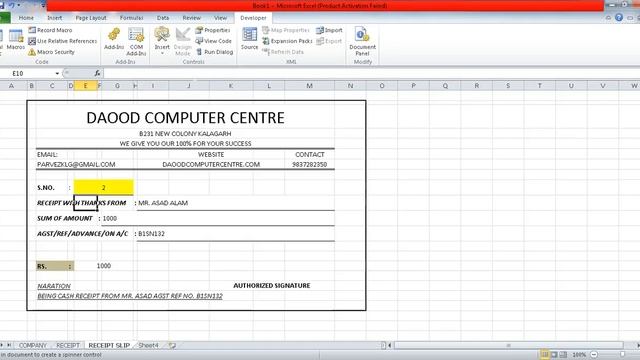The image size is (640, 360).
Task: Toggle Design Mode
Action: point(182,42)
